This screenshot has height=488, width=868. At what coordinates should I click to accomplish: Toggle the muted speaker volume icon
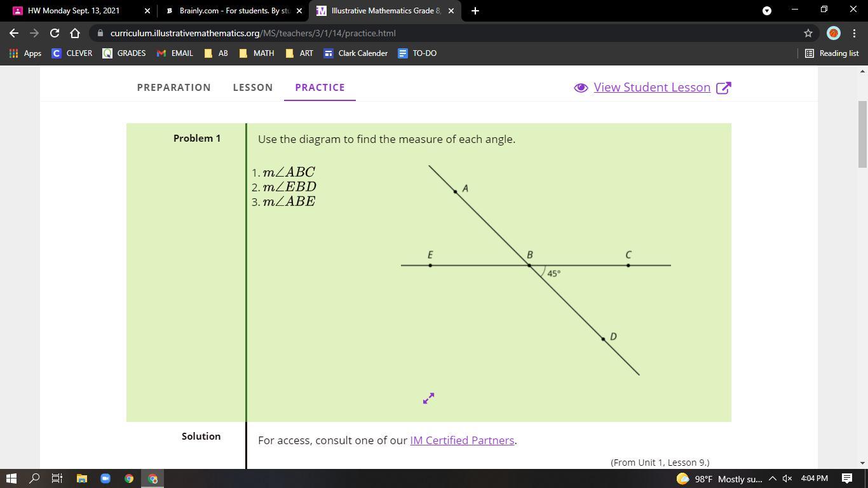[787, 478]
